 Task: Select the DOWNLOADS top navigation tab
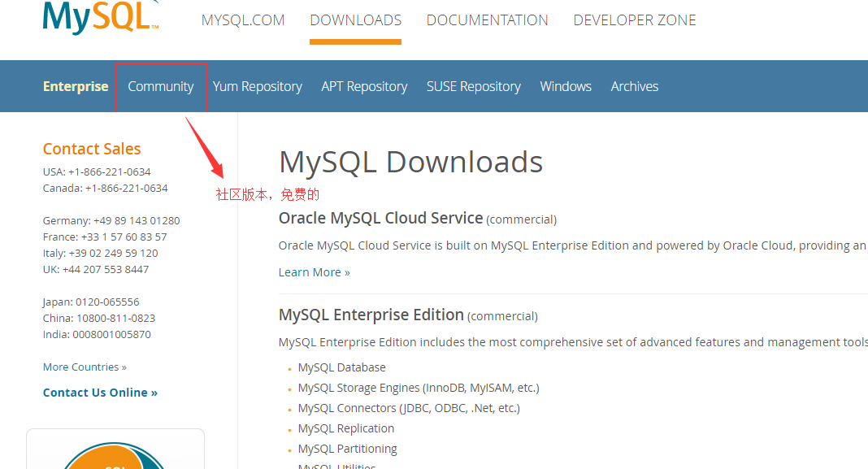(355, 20)
